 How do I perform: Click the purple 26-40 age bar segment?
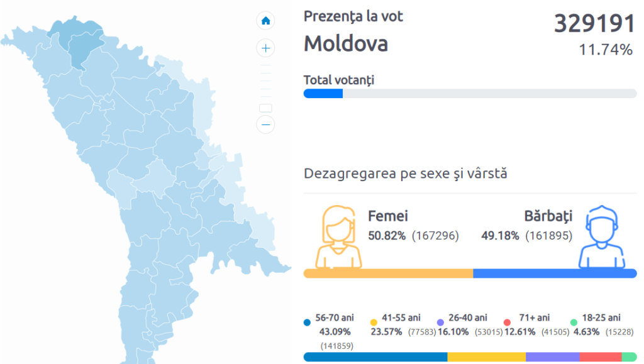pos(552,357)
